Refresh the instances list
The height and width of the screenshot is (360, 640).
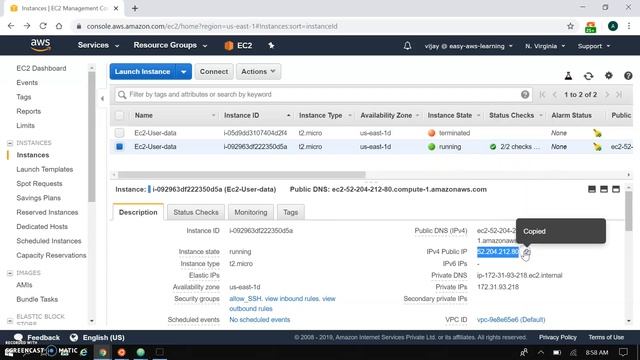(x=588, y=76)
